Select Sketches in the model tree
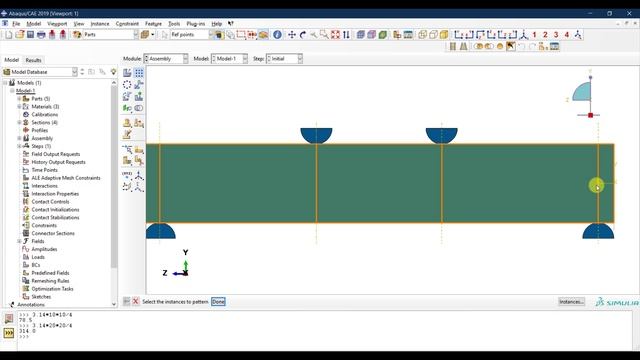 click(x=41, y=297)
